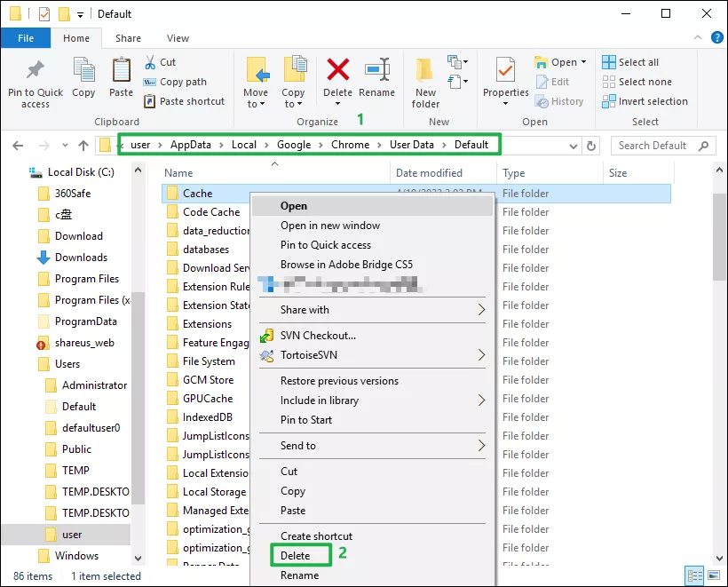
Task: Click the Google breadcrumb segment
Action: click(x=294, y=145)
